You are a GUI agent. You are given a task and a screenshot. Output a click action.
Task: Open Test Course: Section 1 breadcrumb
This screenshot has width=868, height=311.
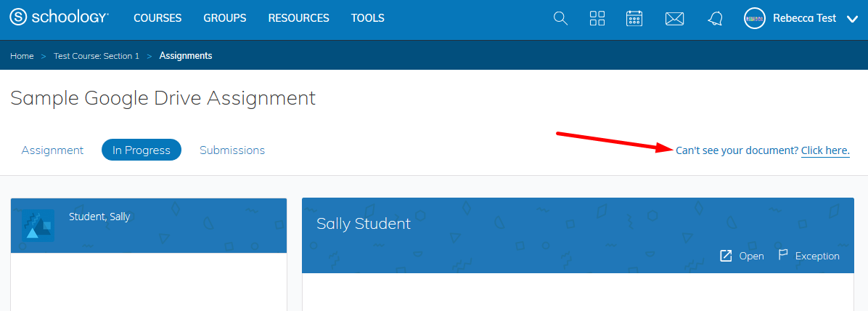click(x=97, y=56)
